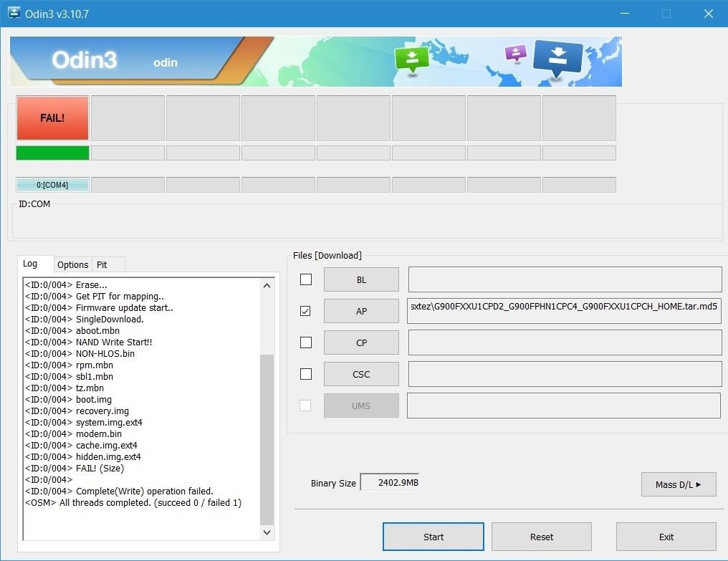Click the AP file path field

564,311
